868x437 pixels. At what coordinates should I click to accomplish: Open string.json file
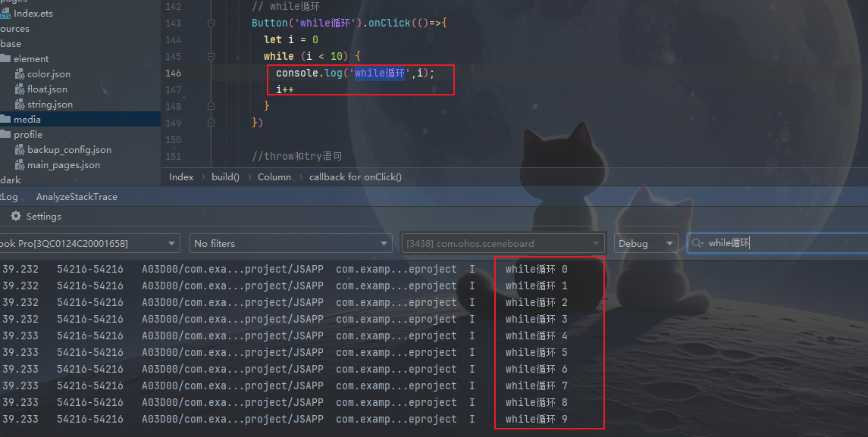pyautogui.click(x=50, y=104)
